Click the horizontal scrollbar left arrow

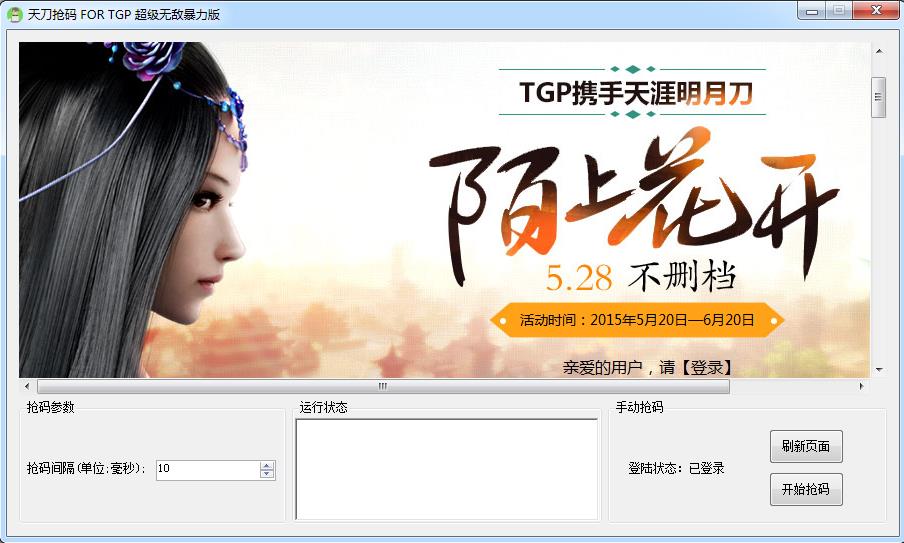pyautogui.click(x=27, y=386)
